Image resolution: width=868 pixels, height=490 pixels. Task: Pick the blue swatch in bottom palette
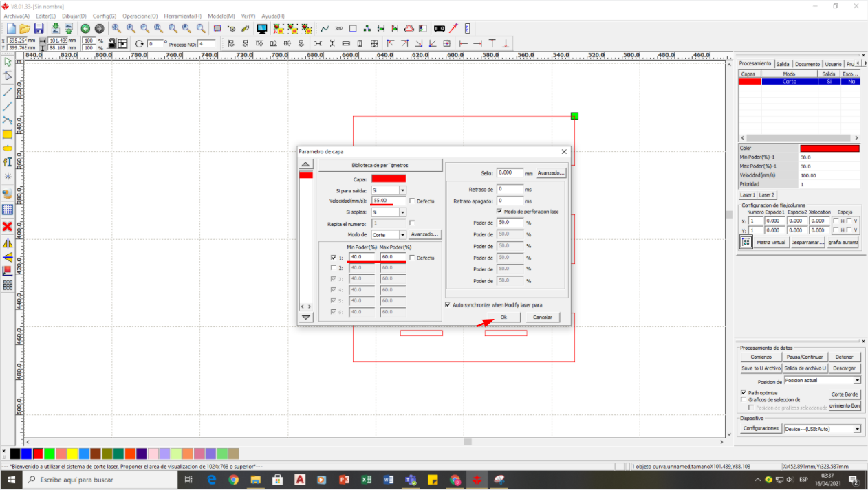(x=26, y=454)
